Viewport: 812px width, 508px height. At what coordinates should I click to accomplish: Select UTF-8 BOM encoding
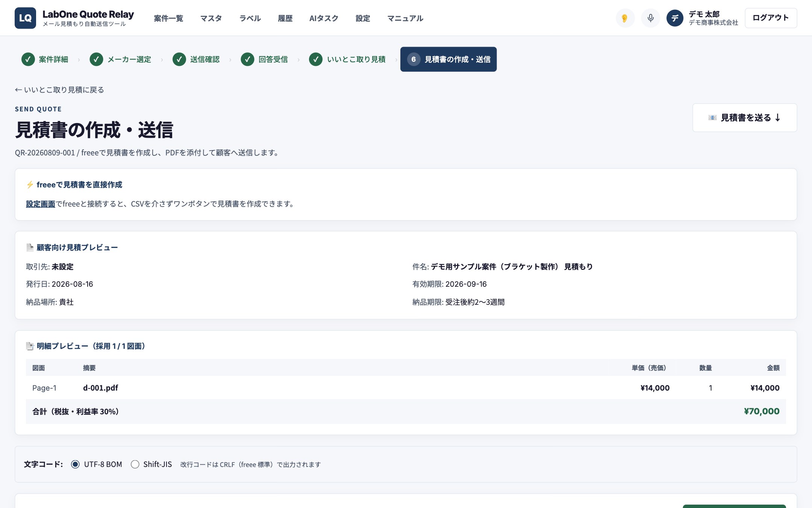tap(75, 464)
